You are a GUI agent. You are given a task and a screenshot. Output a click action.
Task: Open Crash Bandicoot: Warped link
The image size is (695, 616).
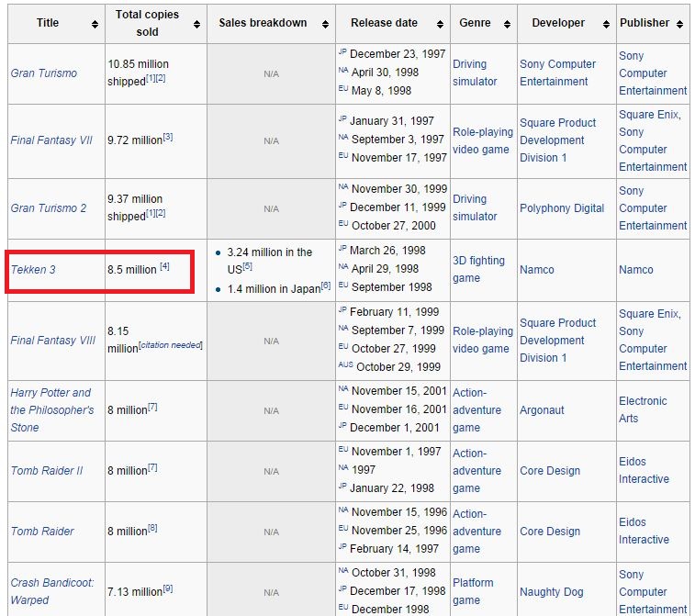51,591
